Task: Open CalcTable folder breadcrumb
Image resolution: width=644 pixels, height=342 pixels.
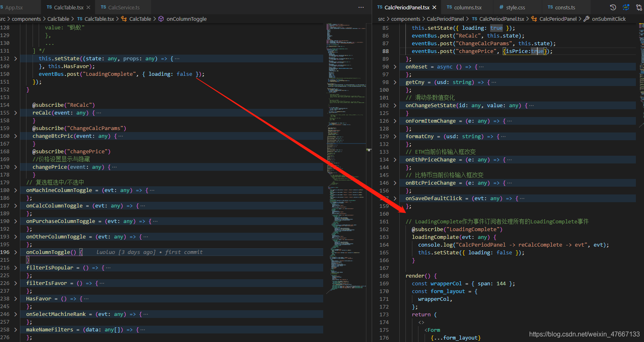Action: (x=58, y=19)
